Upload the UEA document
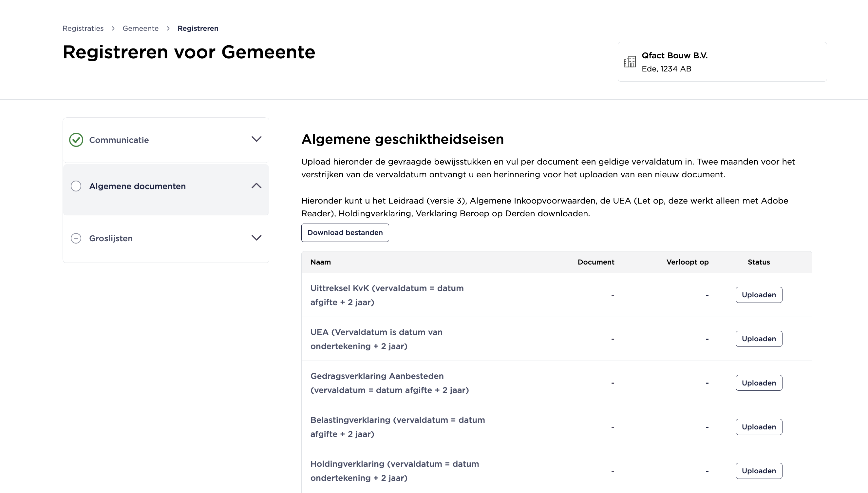This screenshot has width=868, height=493. [x=758, y=339]
